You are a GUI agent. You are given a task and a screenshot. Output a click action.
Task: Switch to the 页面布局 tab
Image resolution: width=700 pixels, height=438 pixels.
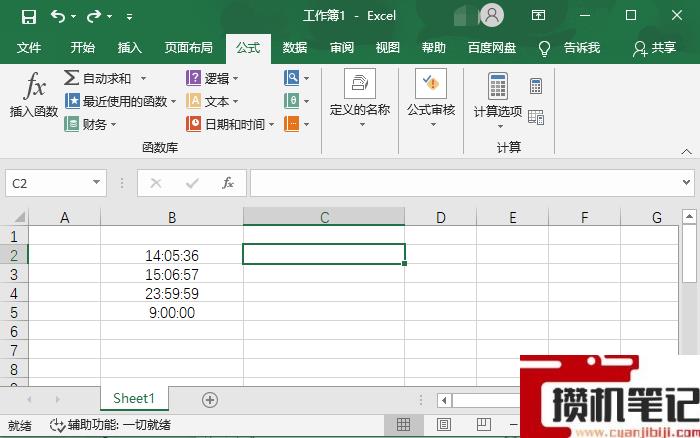coord(188,48)
